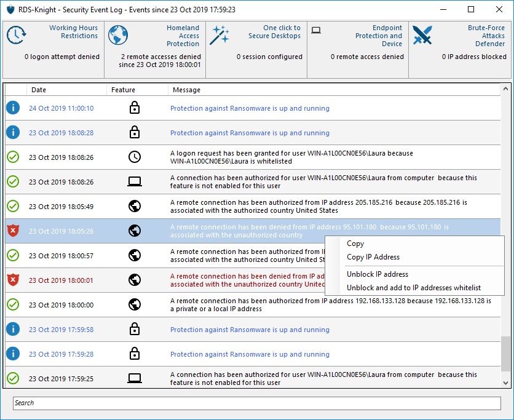Click the scrollbar down arrow of event list
This screenshot has height=420, width=514.
point(505,382)
